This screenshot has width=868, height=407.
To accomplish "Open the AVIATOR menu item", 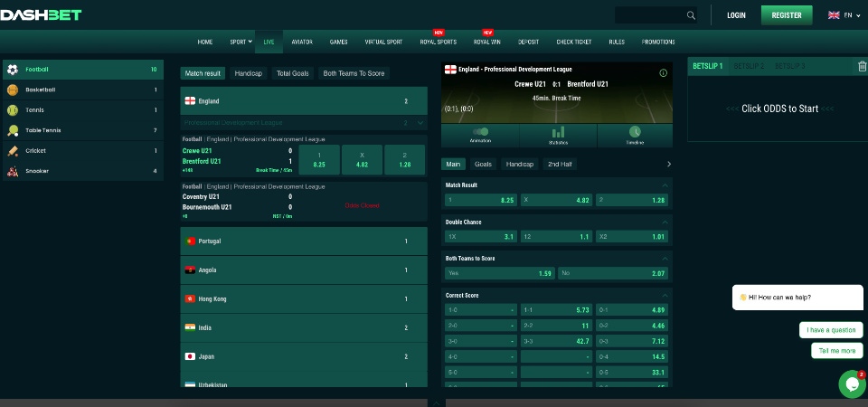I will [x=302, y=43].
